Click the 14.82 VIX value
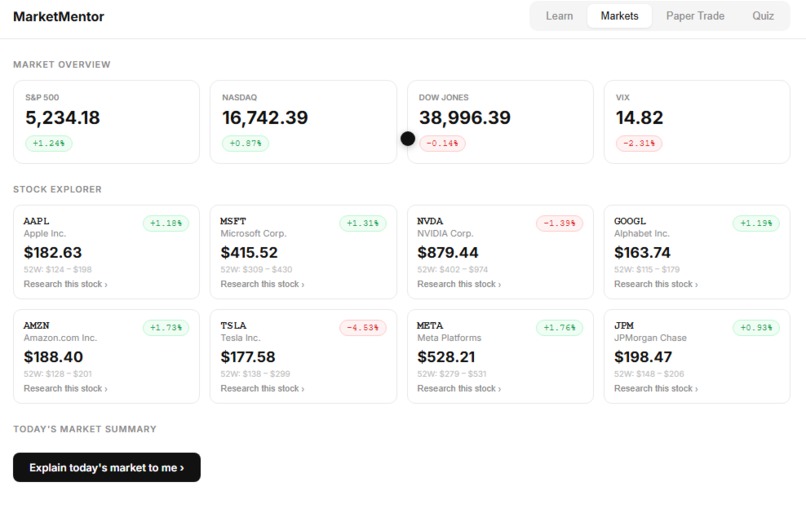Screen dimensions: 806x513 coord(639,118)
